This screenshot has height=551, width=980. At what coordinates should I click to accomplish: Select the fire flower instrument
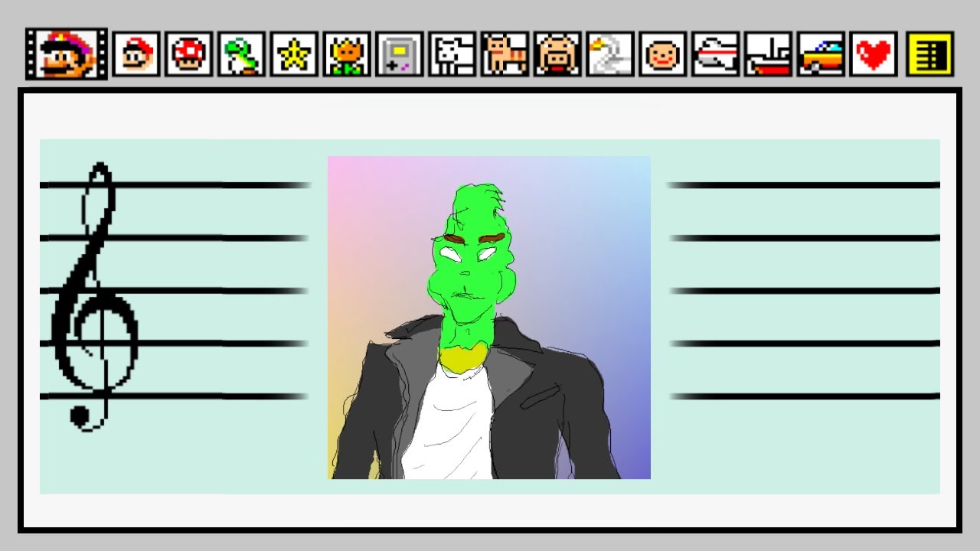point(347,54)
